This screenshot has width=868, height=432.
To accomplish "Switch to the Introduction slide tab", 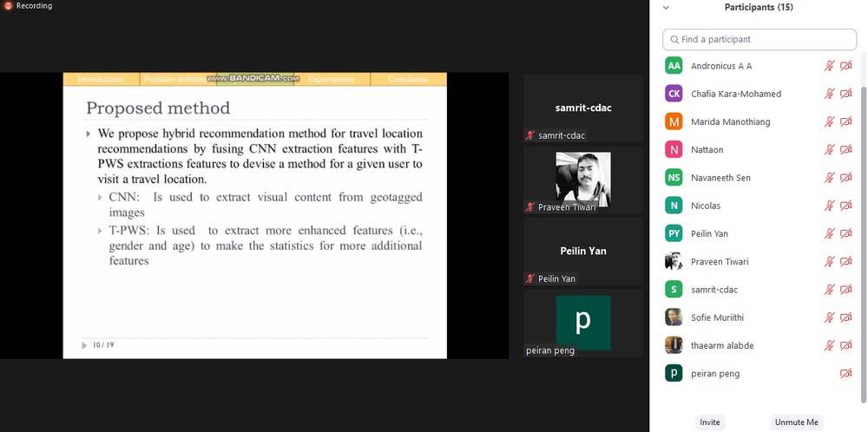I will (x=101, y=79).
